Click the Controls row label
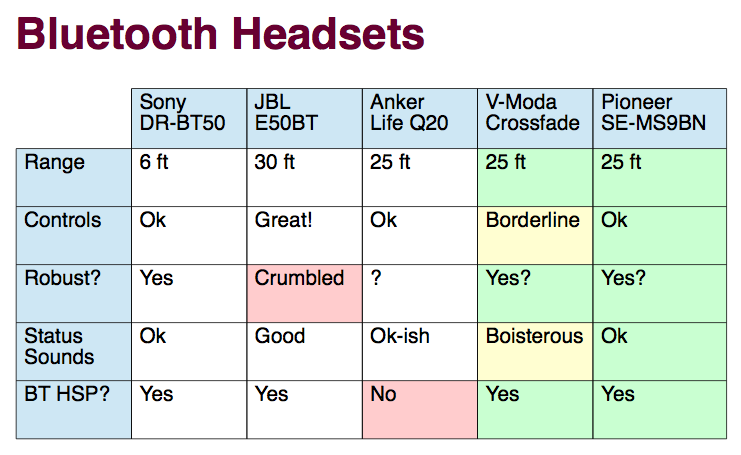The height and width of the screenshot is (455, 741). point(74,233)
